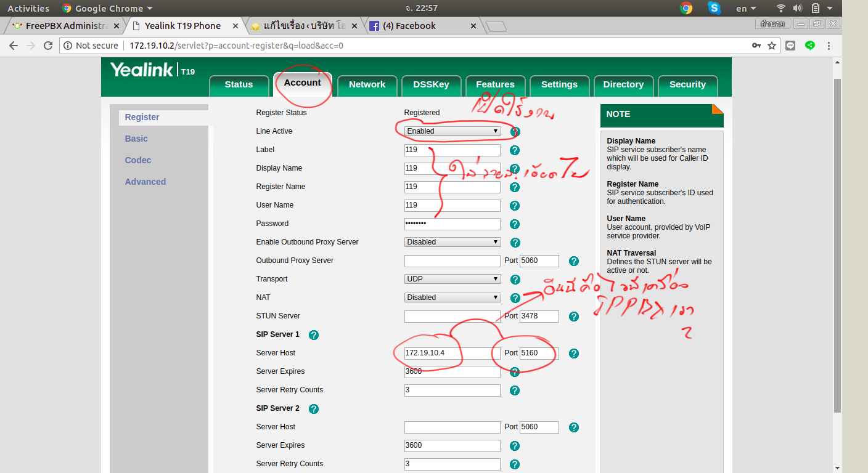Switch to Facebook browser tab

[x=423, y=26]
